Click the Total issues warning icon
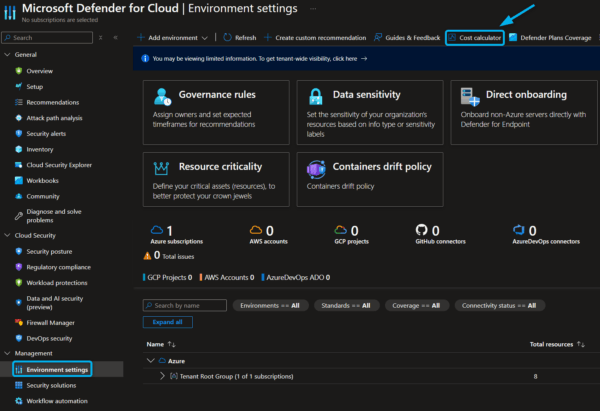 pos(147,256)
